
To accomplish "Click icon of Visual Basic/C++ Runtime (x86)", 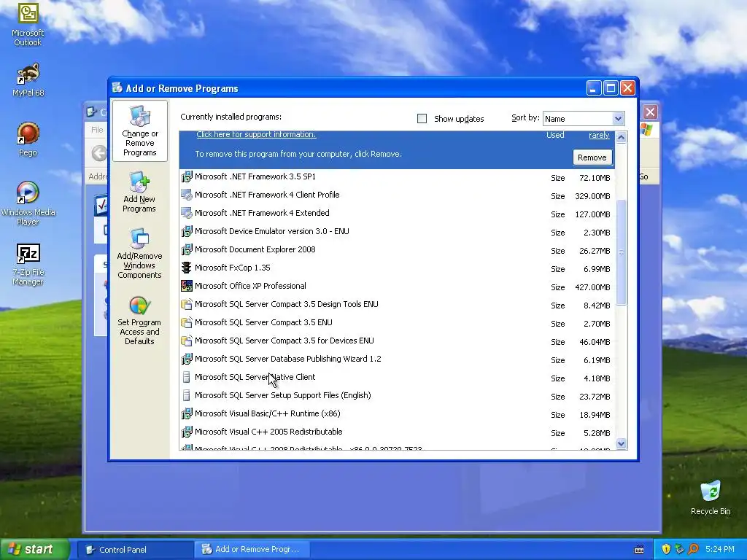I will tap(187, 414).
